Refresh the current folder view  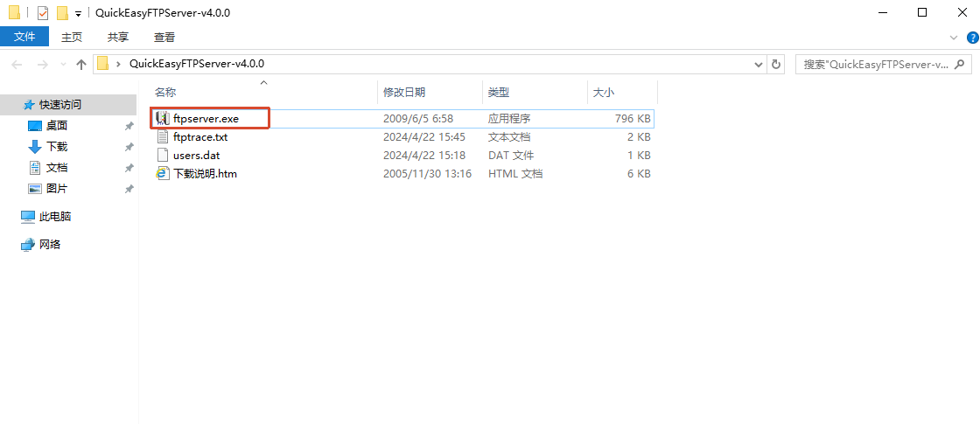(x=776, y=64)
